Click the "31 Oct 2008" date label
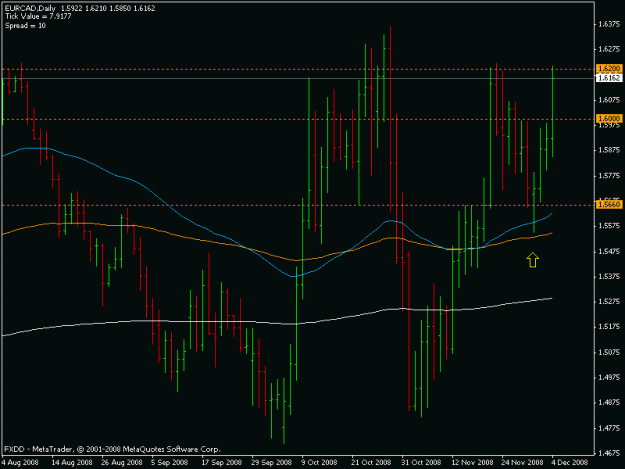625x469 pixels. pos(421,462)
